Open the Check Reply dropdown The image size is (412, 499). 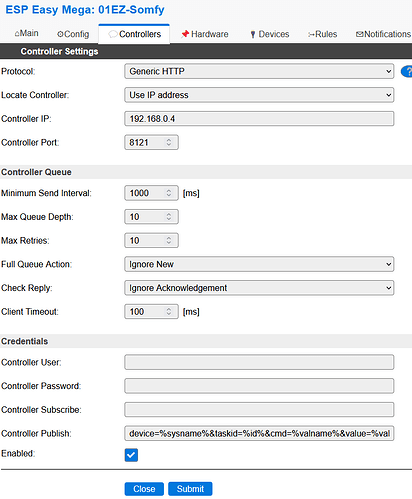(x=259, y=288)
